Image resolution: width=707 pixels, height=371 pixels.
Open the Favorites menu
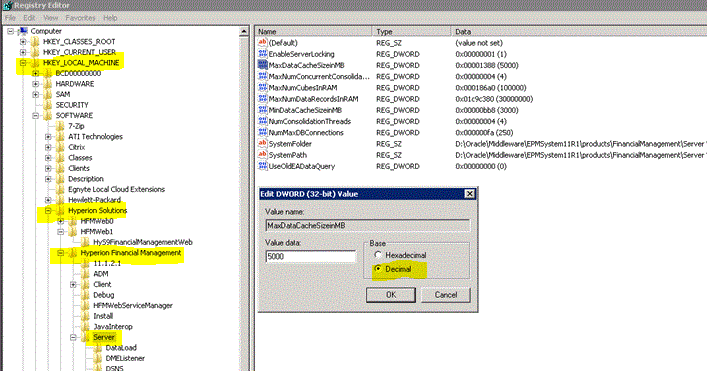click(80, 18)
